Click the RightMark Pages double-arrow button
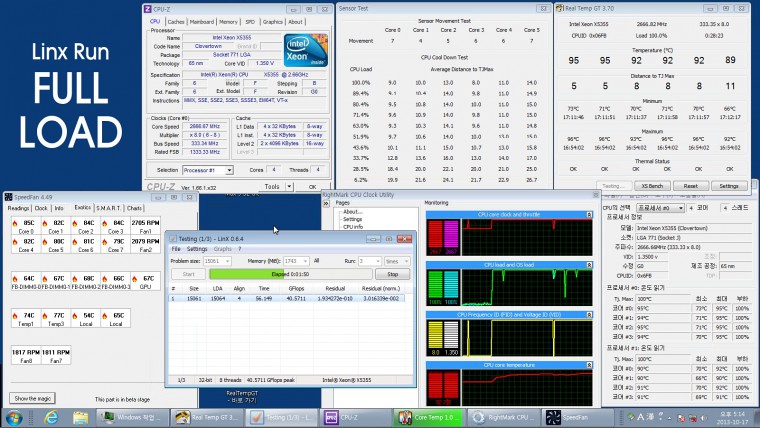 [326, 203]
